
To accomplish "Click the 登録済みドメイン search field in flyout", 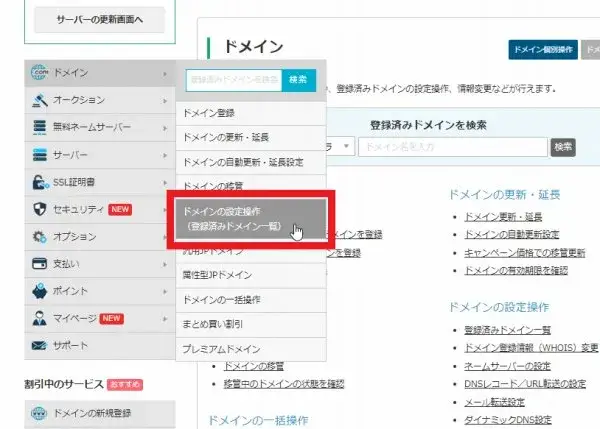I will click(234, 80).
